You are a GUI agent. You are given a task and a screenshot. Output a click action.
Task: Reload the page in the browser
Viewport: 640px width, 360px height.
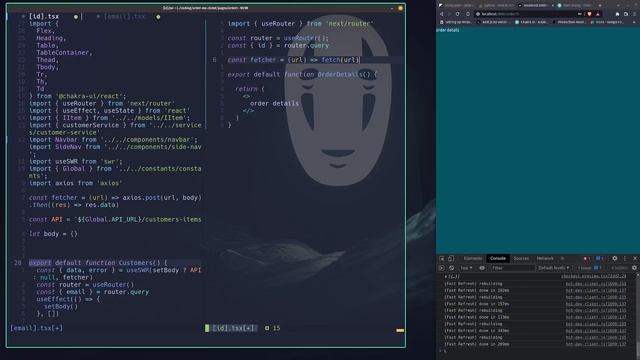pyautogui.click(x=458, y=14)
